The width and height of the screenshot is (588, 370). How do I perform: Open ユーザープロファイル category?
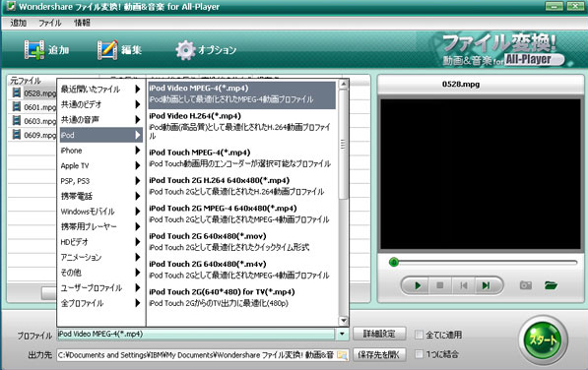pyautogui.click(x=100, y=287)
